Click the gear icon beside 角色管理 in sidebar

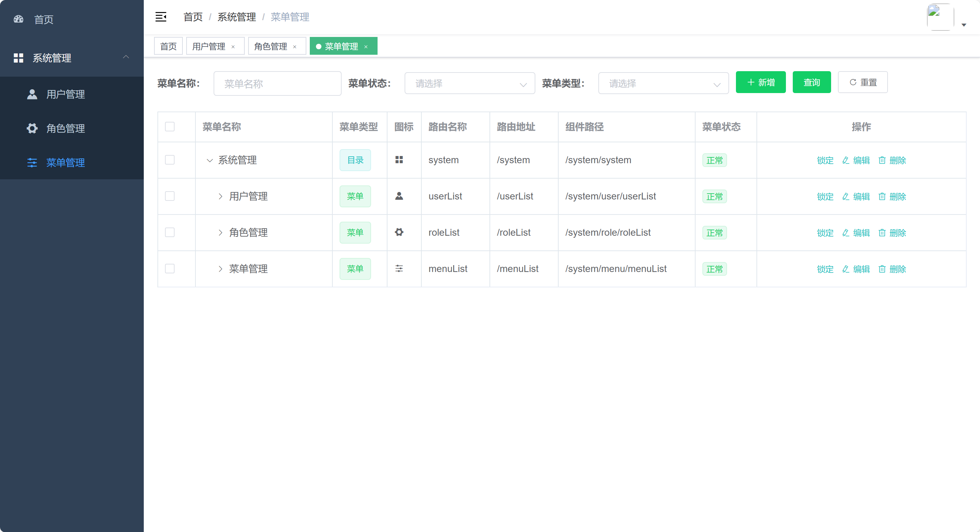pos(32,128)
